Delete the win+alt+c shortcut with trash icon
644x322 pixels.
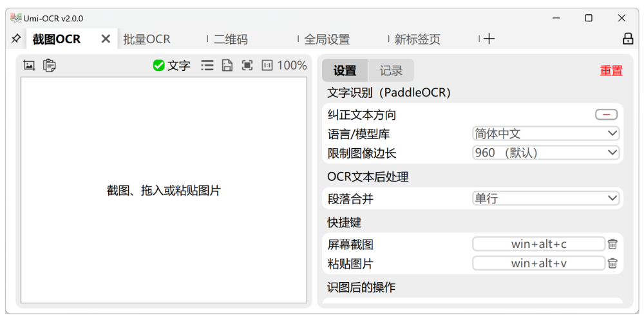point(612,244)
